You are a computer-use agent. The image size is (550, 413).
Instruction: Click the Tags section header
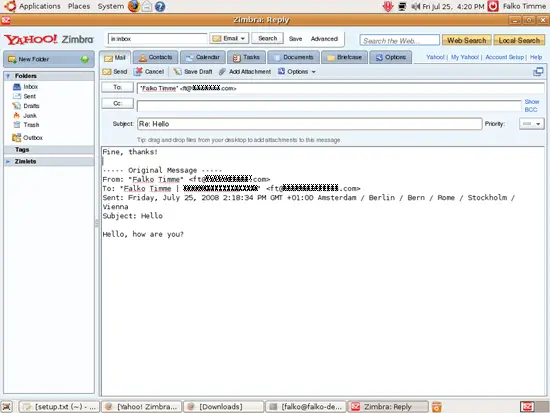[x=49, y=149]
